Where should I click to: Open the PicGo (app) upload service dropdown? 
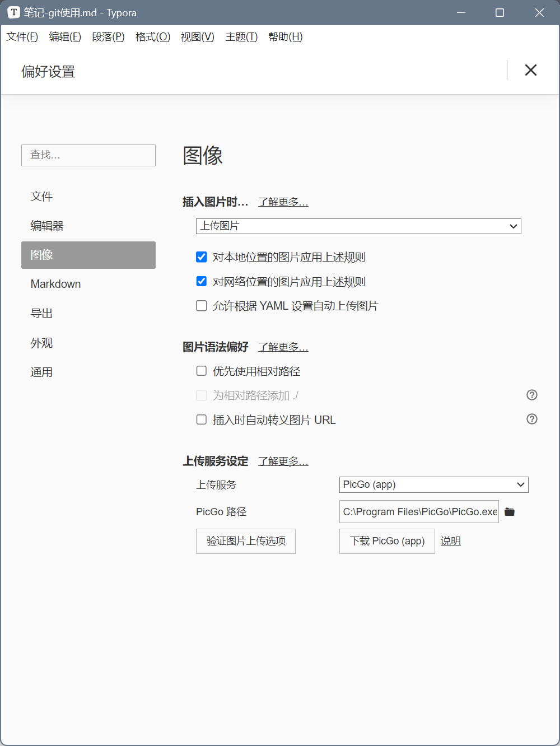tap(433, 485)
